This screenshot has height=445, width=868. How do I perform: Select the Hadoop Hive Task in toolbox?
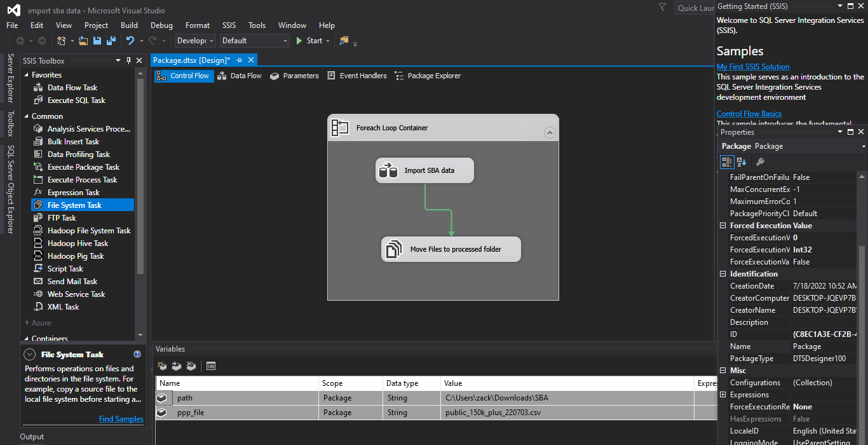(x=83, y=243)
